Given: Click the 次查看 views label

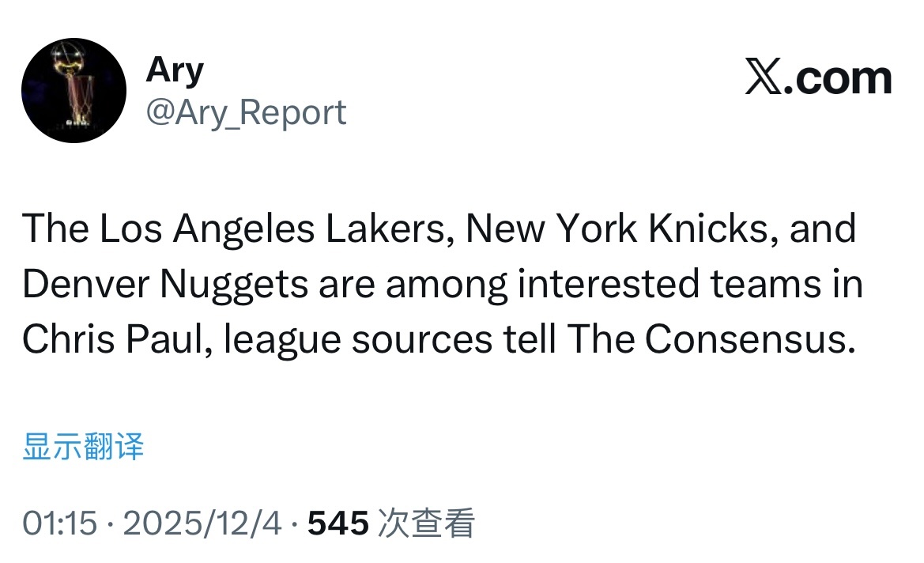Looking at the screenshot, I should [x=426, y=523].
